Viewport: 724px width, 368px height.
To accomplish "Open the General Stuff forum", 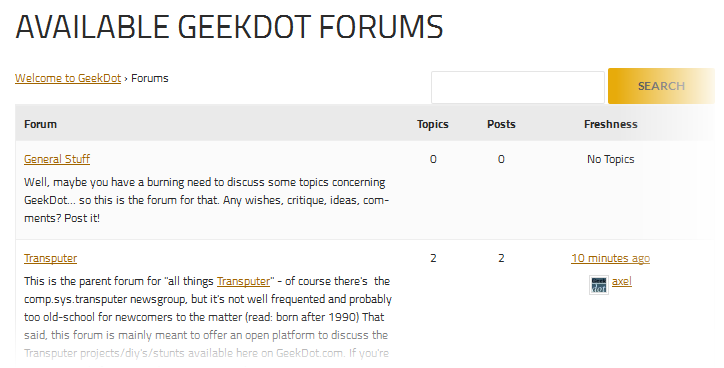I will [57, 159].
